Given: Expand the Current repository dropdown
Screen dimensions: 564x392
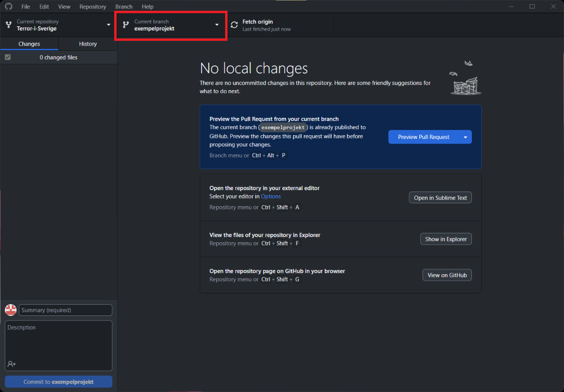Looking at the screenshot, I should [59, 25].
